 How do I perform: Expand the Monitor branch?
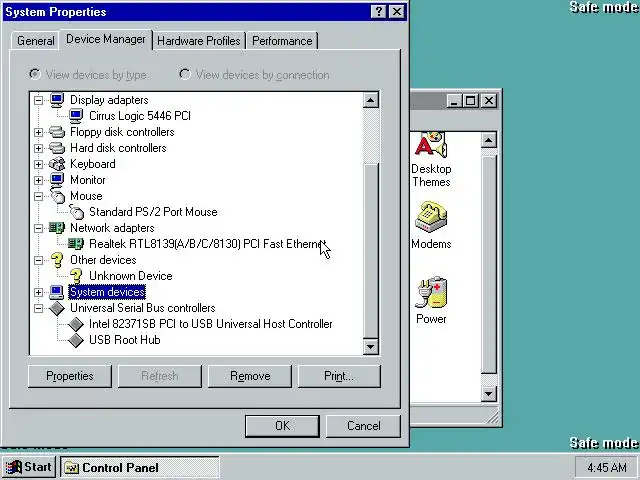(x=38, y=180)
